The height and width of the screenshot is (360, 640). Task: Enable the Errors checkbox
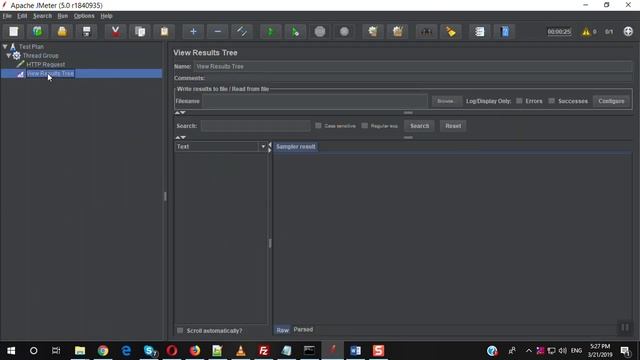pos(519,101)
